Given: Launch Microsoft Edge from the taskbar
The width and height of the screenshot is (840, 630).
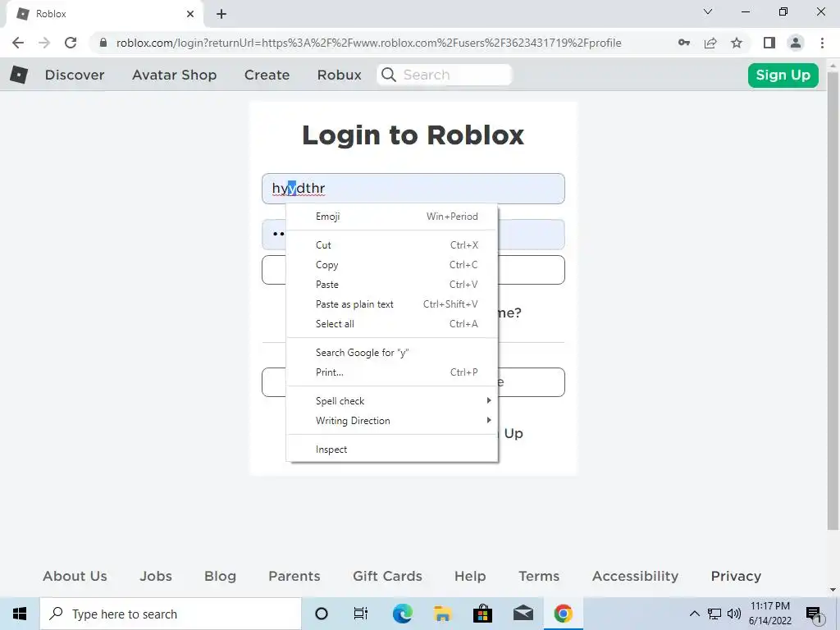Looking at the screenshot, I should coord(402,614).
